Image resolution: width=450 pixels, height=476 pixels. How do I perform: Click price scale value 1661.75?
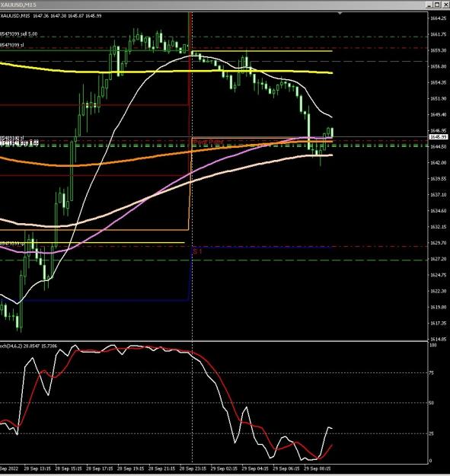438,34
